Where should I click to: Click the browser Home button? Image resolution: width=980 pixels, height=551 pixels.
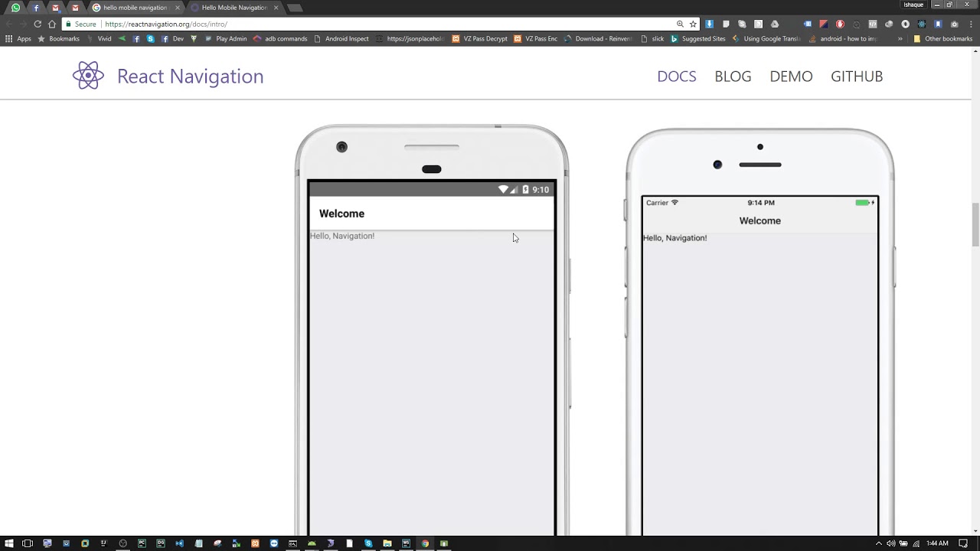52,24
